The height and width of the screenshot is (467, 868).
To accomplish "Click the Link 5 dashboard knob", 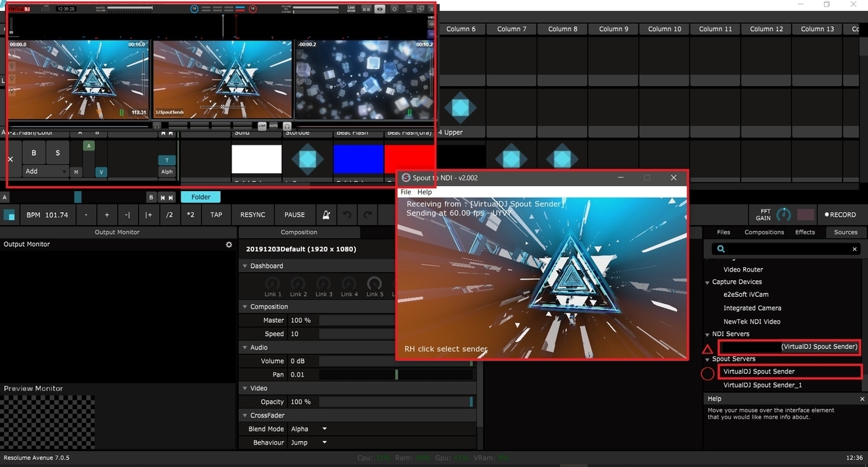I will 375,283.
